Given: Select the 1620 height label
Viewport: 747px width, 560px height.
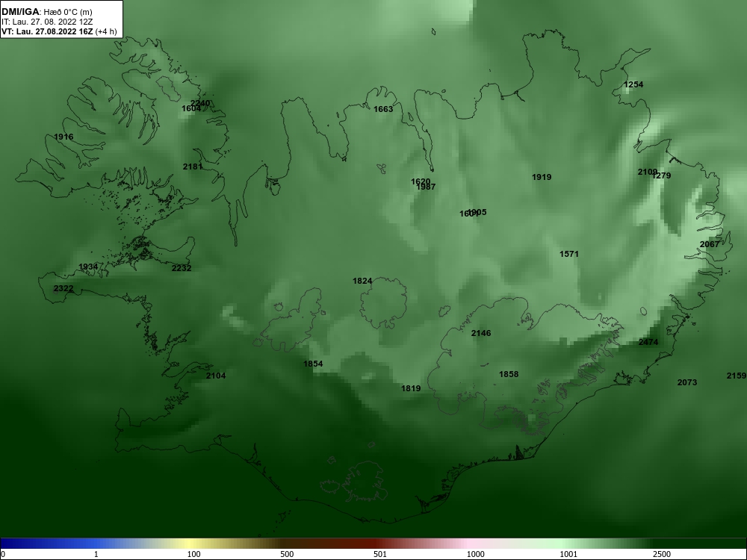Looking at the screenshot, I should coord(421,182).
